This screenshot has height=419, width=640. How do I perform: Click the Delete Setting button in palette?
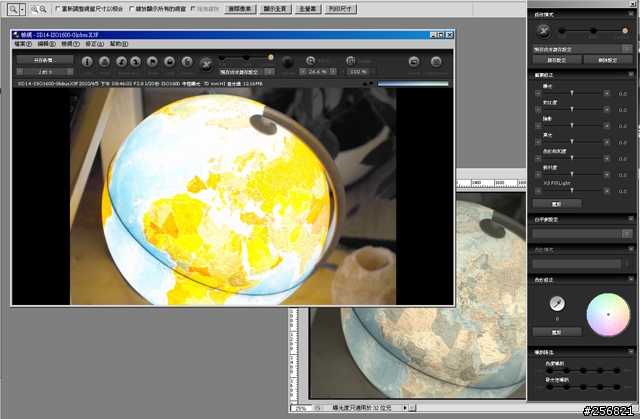click(608, 60)
